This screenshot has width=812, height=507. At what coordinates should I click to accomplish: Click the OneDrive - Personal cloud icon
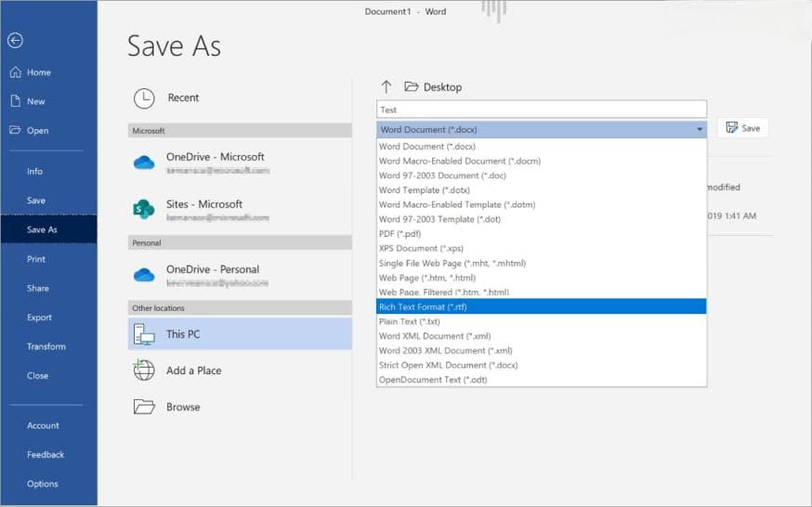point(144,275)
